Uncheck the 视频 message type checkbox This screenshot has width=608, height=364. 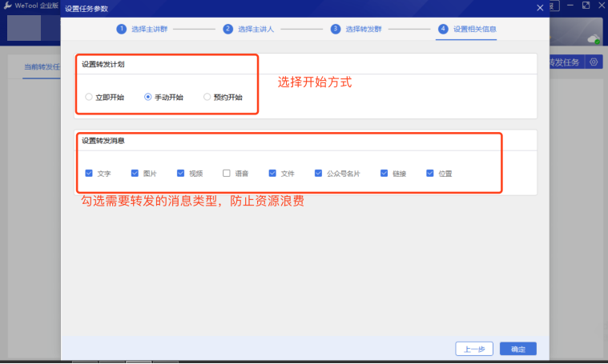point(180,173)
